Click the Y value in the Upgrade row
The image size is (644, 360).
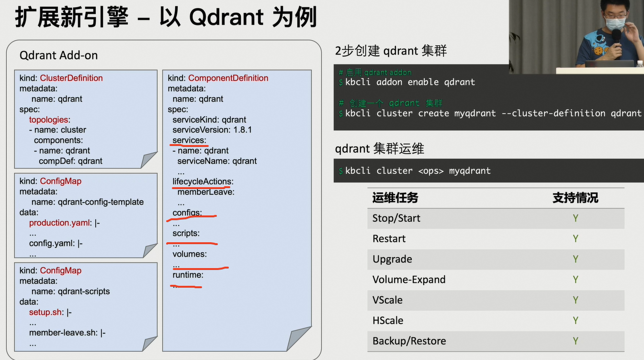(x=576, y=259)
